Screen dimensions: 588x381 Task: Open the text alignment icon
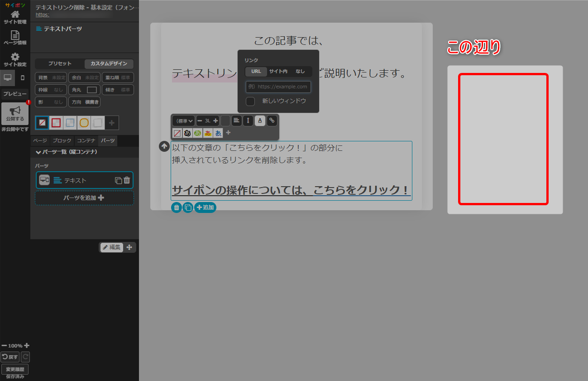[237, 121]
